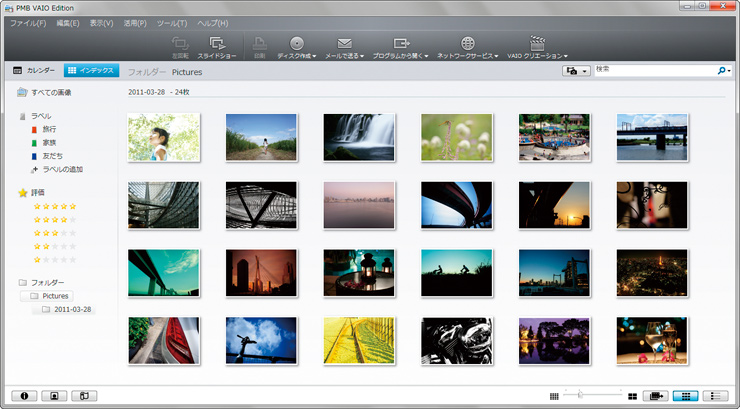Open the ツール(T) menu
The height and width of the screenshot is (409, 740).
171,22
